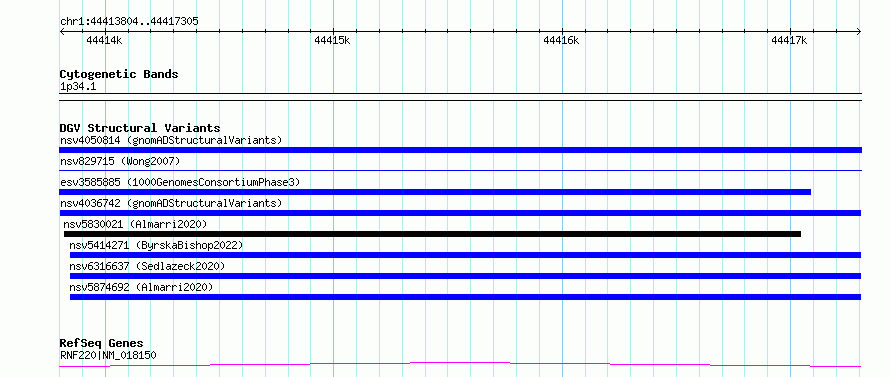Viewport: 890px width, 377px height.
Task: Click the magenta RNF220 gene line
Action: pyautogui.click(x=460, y=364)
